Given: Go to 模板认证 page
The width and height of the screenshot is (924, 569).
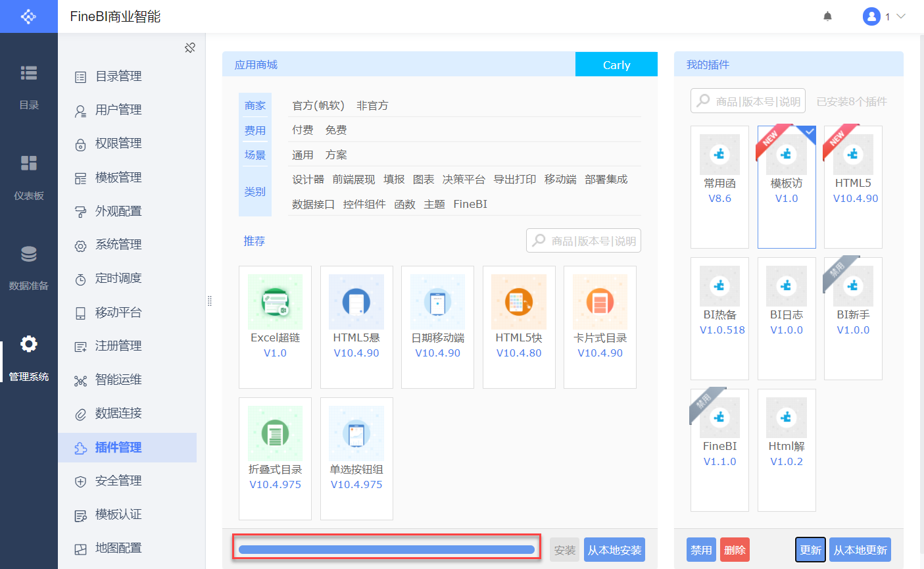Looking at the screenshot, I should (127, 514).
